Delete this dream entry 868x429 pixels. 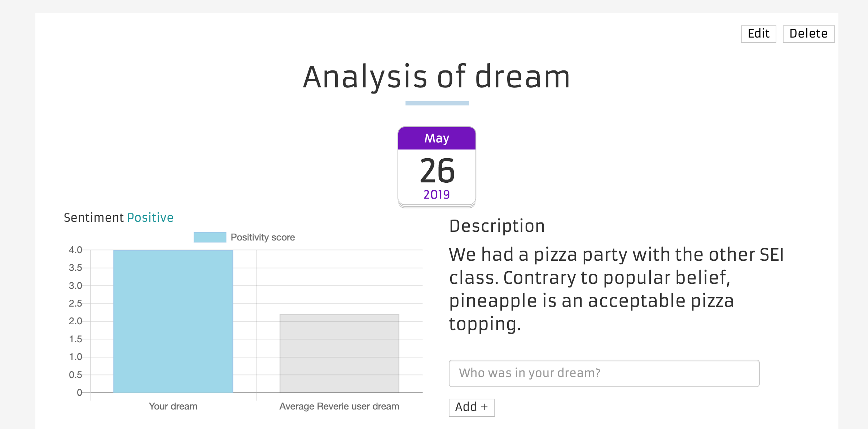coord(808,34)
